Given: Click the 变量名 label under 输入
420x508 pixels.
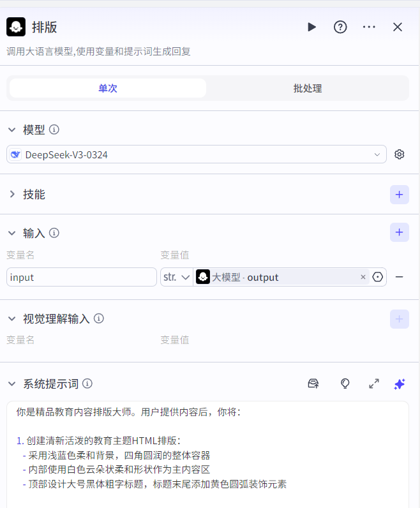Looking at the screenshot, I should (x=20, y=255).
